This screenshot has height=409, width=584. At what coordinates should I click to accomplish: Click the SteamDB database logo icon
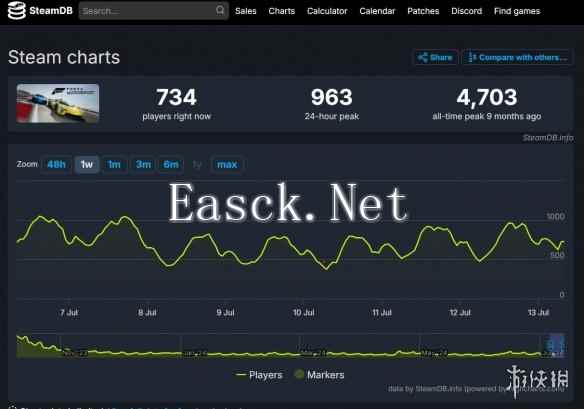click(16, 10)
